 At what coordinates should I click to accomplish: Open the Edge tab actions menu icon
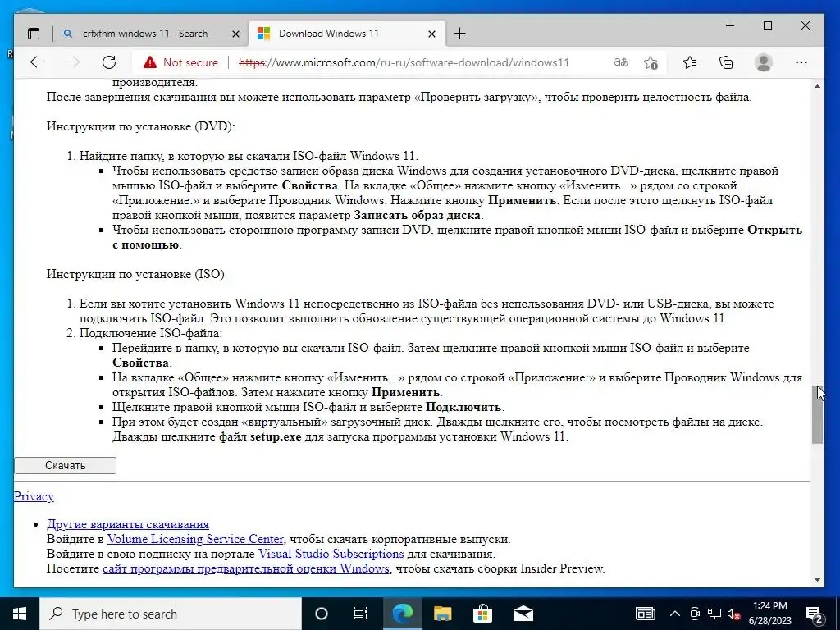coord(33,34)
